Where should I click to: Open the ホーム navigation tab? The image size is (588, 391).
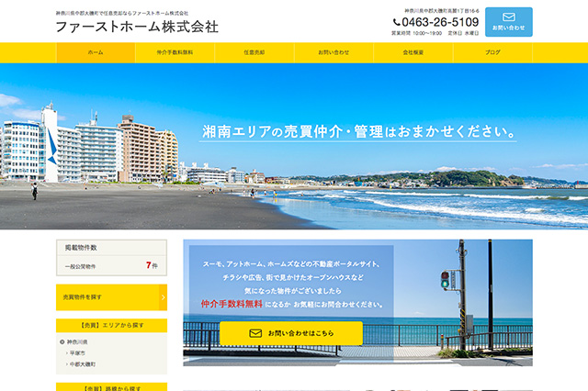96,53
